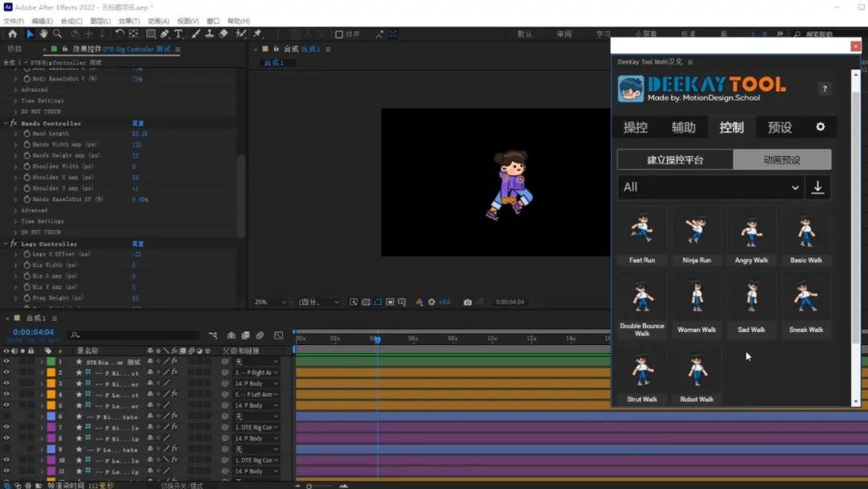Click the reset exposure icon
The image size is (868, 489).
(432, 302)
